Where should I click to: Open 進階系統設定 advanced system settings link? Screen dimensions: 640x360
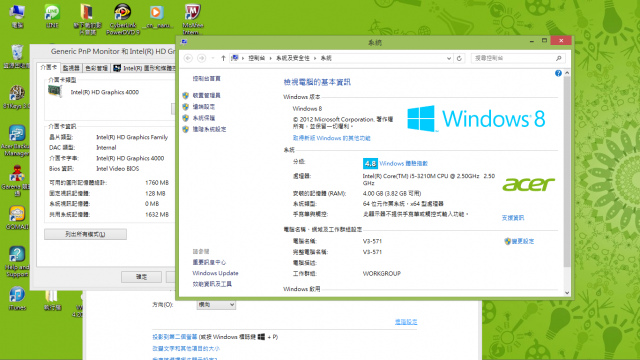tap(209, 129)
